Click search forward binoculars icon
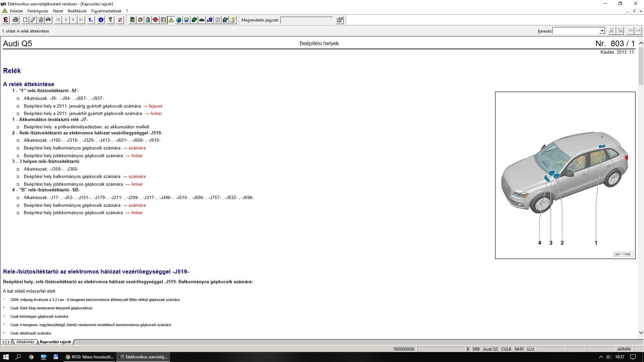644x362 pixels. pos(612,31)
